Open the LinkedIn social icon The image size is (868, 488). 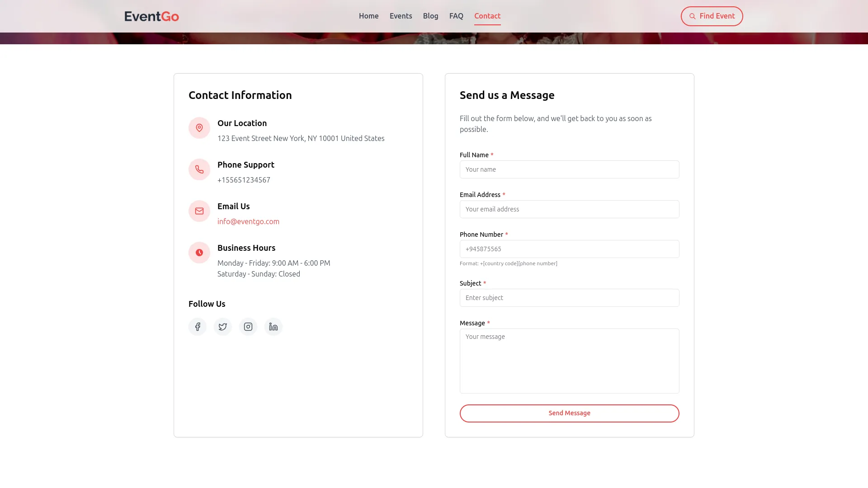(x=274, y=327)
